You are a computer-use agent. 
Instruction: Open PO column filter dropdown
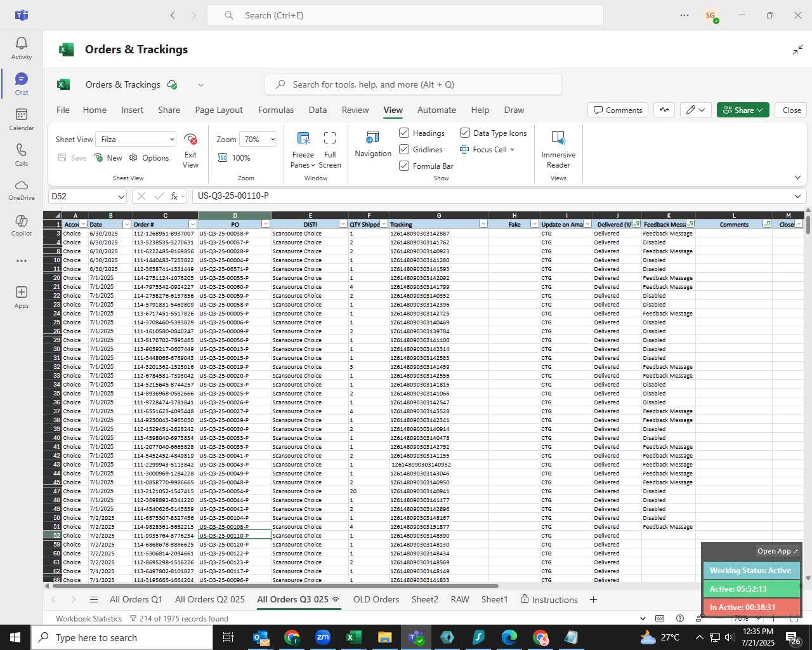(266, 224)
